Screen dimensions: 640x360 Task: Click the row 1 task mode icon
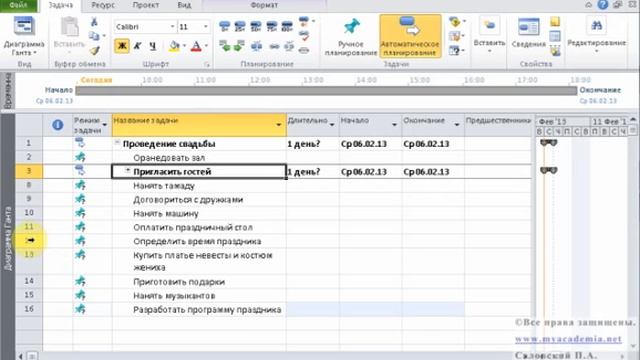(x=80, y=143)
